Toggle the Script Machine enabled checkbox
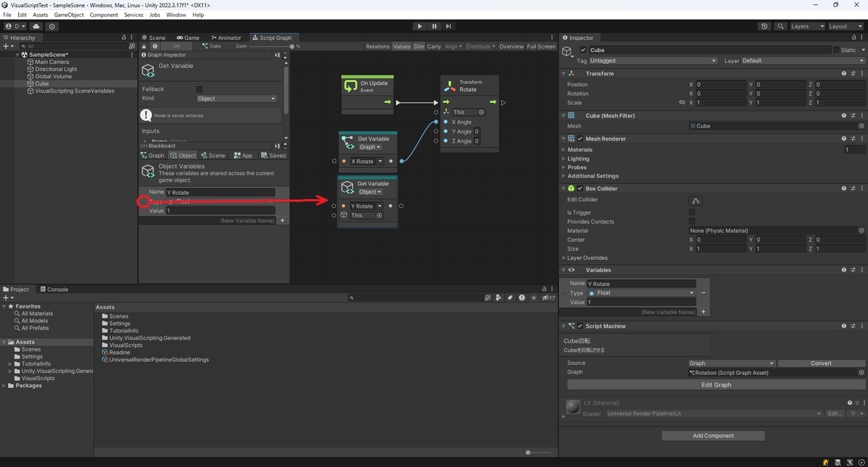 click(580, 326)
